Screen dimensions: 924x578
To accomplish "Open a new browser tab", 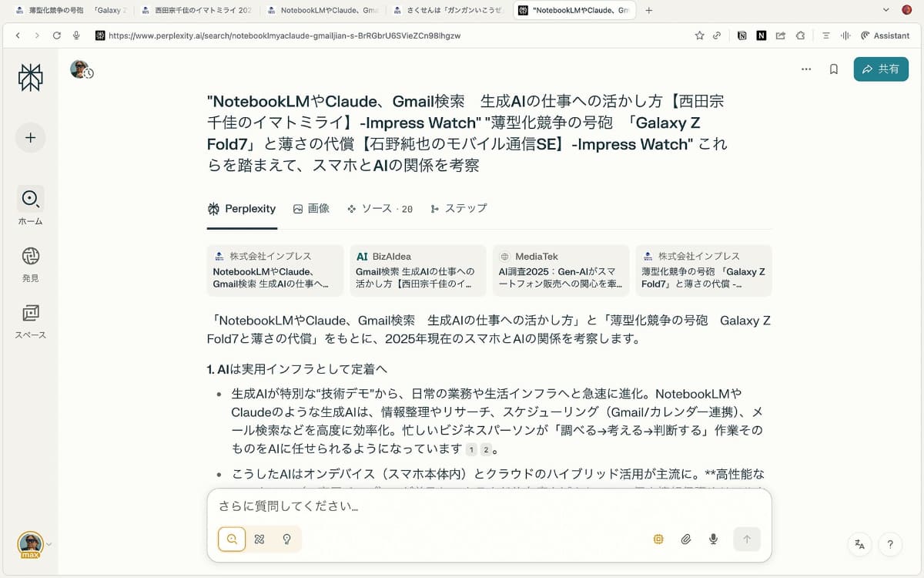I will point(648,11).
